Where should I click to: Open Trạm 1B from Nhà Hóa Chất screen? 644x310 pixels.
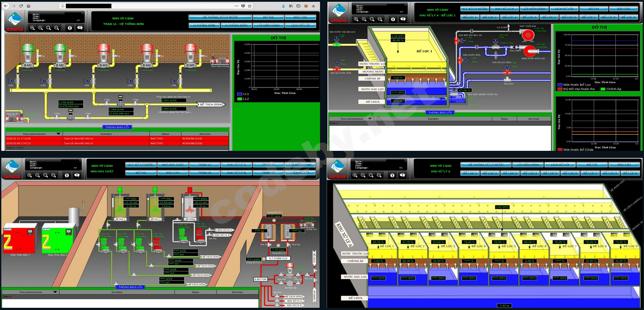pos(205,173)
